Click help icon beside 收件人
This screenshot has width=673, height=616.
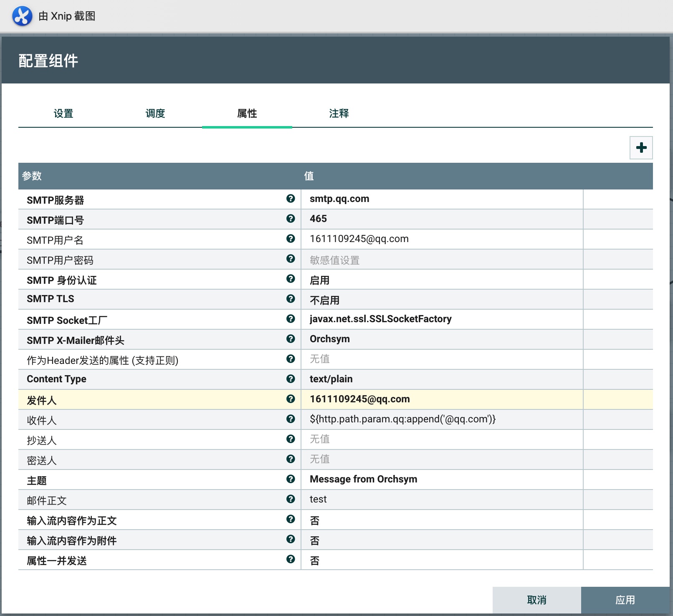pos(291,419)
